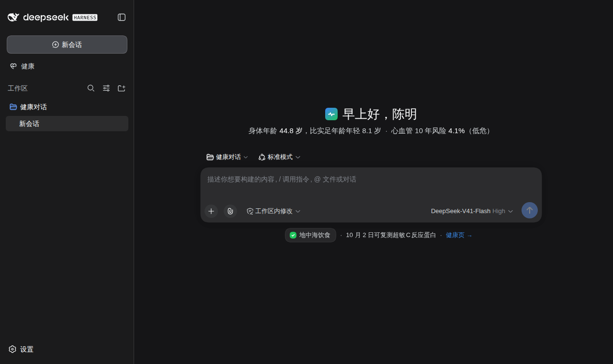Viewport: 613px width, 364px height.
Task: Search the workspace with the magnifier icon
Action: tap(91, 88)
